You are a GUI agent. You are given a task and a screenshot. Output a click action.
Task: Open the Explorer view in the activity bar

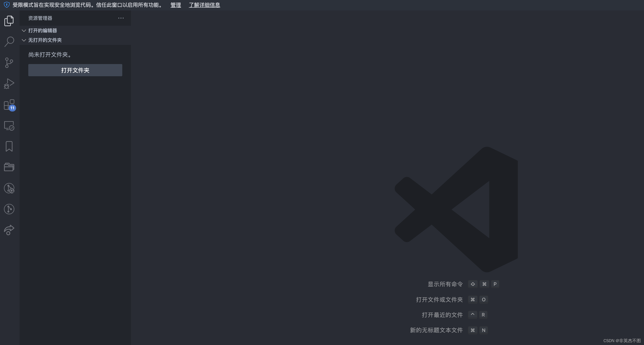point(9,21)
